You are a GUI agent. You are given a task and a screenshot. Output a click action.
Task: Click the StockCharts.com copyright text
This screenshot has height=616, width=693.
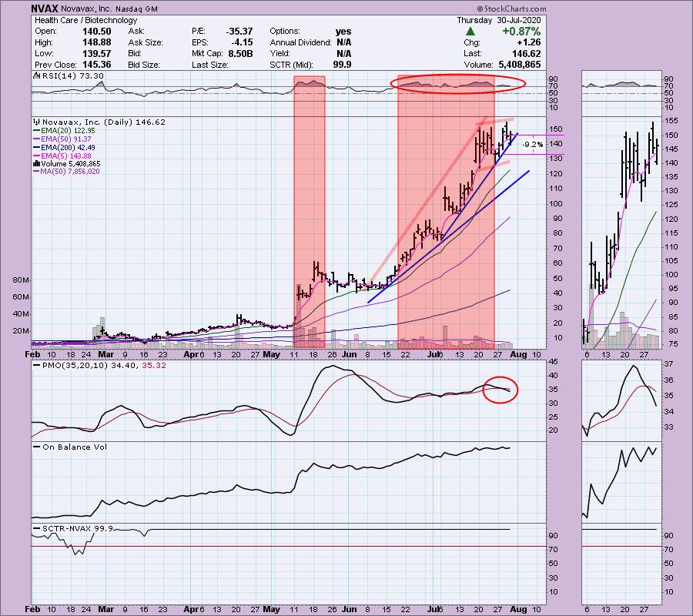511,8
